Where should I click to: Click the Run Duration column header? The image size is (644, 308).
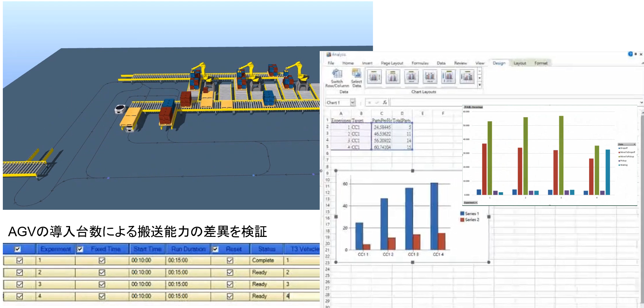[188, 249]
